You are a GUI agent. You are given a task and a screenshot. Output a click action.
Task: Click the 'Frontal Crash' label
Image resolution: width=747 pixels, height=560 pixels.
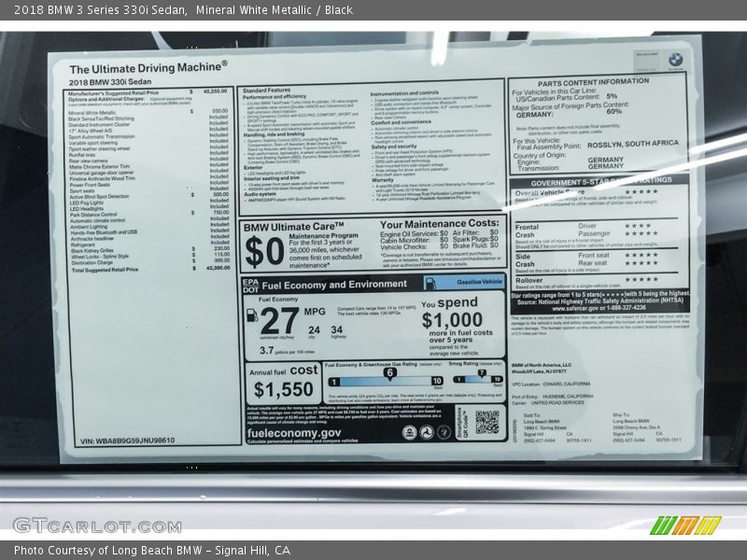point(527,231)
